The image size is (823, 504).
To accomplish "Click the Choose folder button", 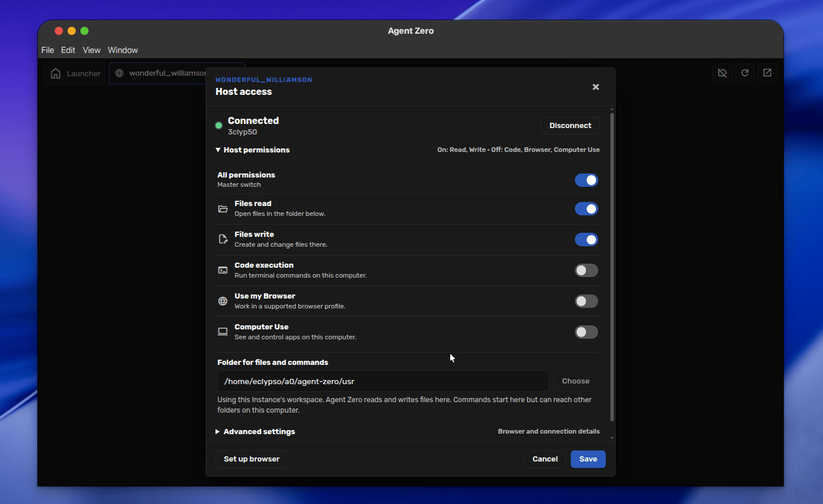I will [575, 381].
